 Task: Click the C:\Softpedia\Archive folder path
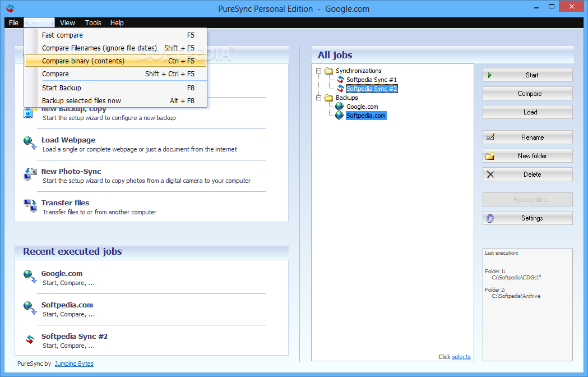tap(516, 296)
